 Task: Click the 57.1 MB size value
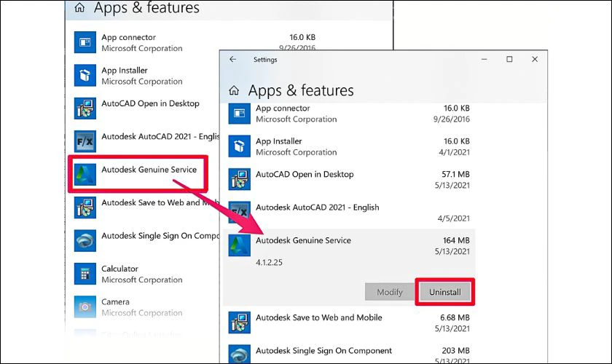[x=455, y=174]
